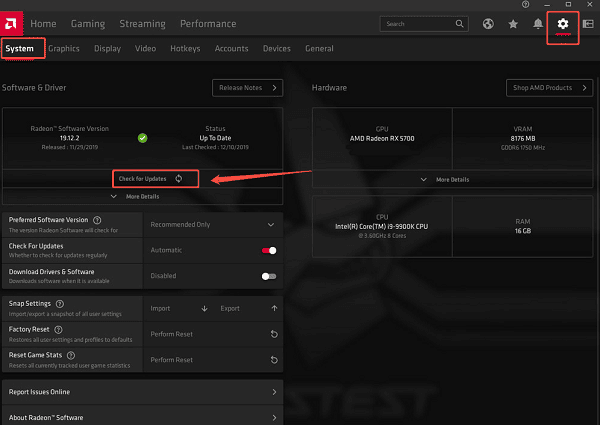Open the settings gear icon

point(563,23)
